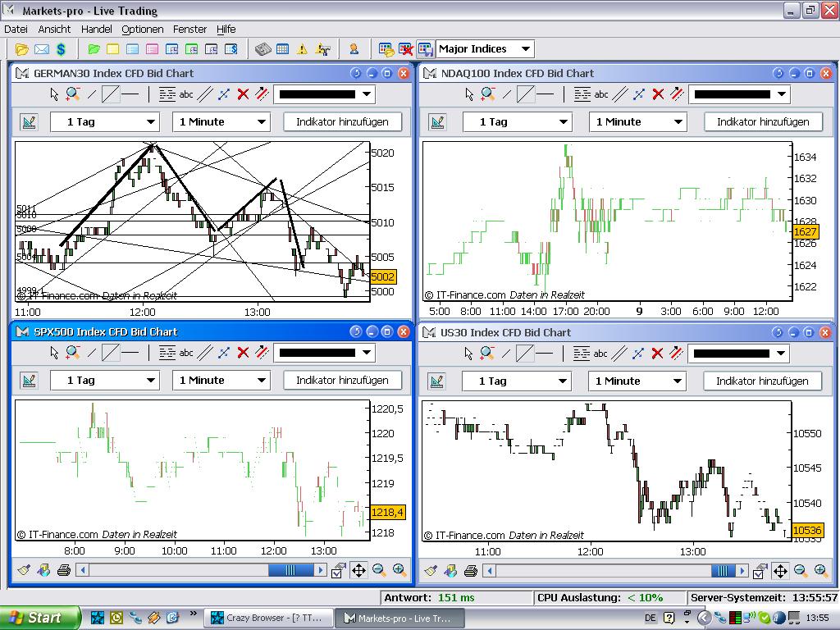840x630 pixels.
Task: Click the DE language indicator in system tray
Action: [x=651, y=619]
